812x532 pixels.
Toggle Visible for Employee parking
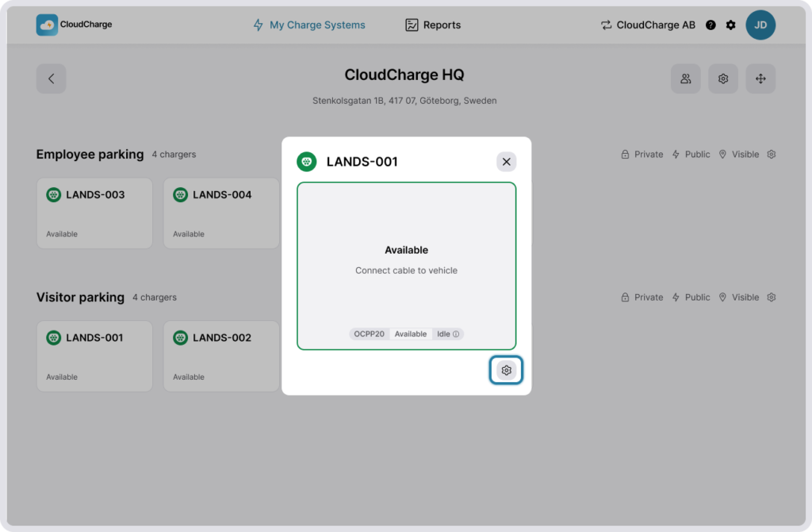tap(739, 155)
